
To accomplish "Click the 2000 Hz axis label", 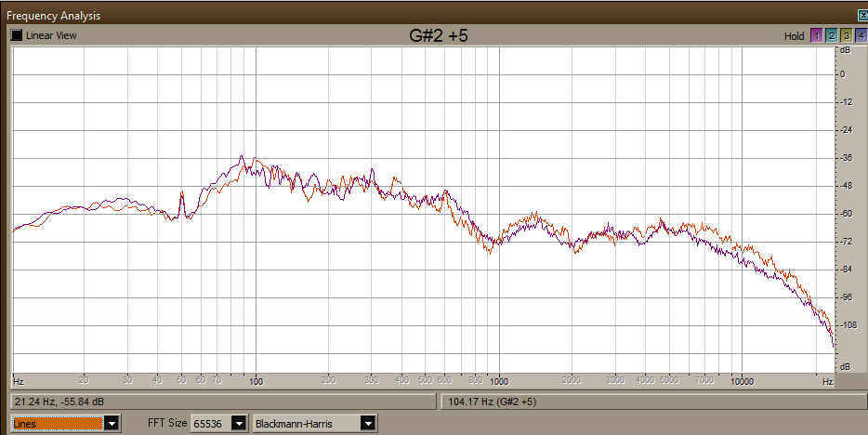I will point(572,379).
